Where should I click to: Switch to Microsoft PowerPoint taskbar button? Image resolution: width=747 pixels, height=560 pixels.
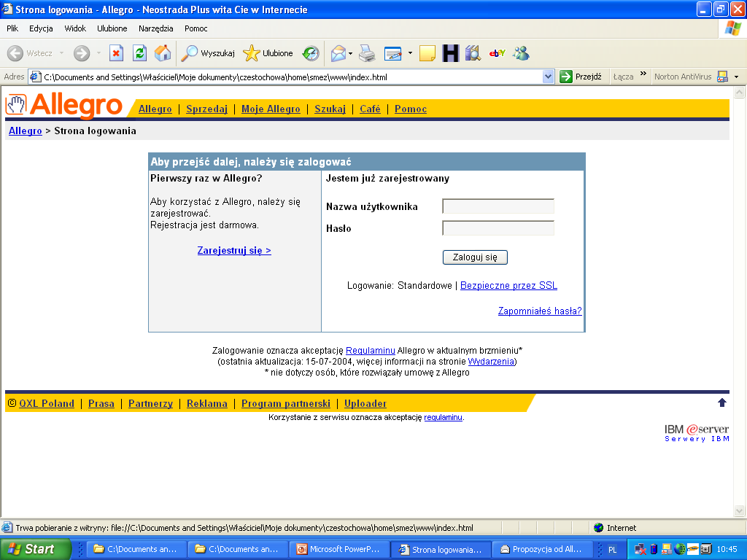(338, 549)
